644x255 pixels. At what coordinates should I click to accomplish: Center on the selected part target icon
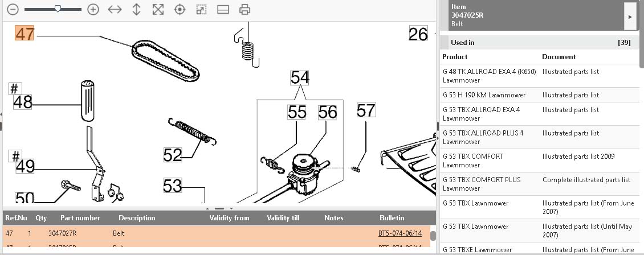[x=180, y=10]
